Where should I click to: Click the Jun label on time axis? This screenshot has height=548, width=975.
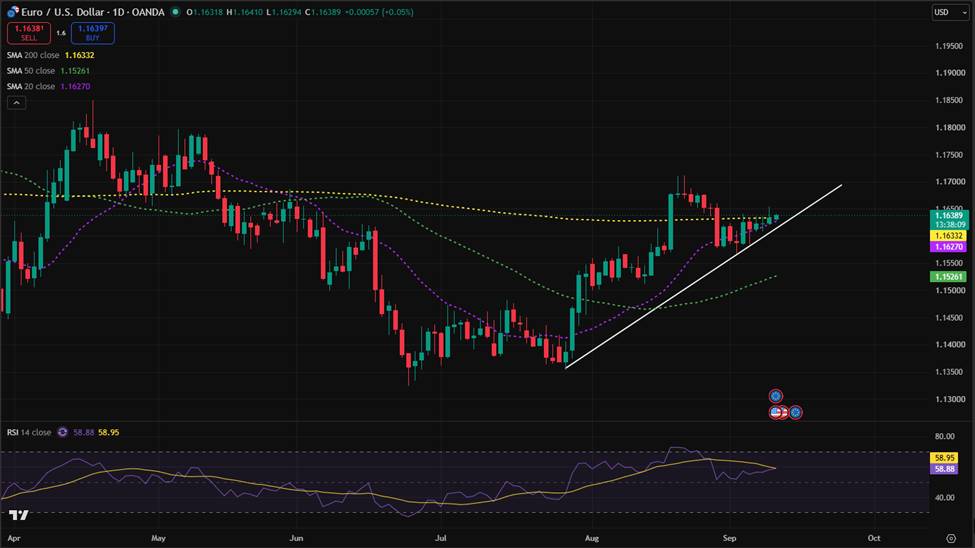297,538
